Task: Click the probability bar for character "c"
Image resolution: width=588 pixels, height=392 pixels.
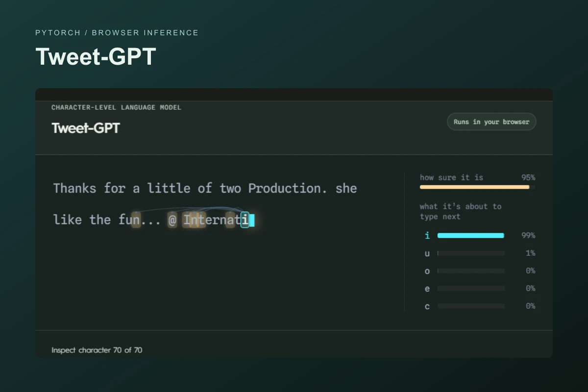Action: [471, 306]
